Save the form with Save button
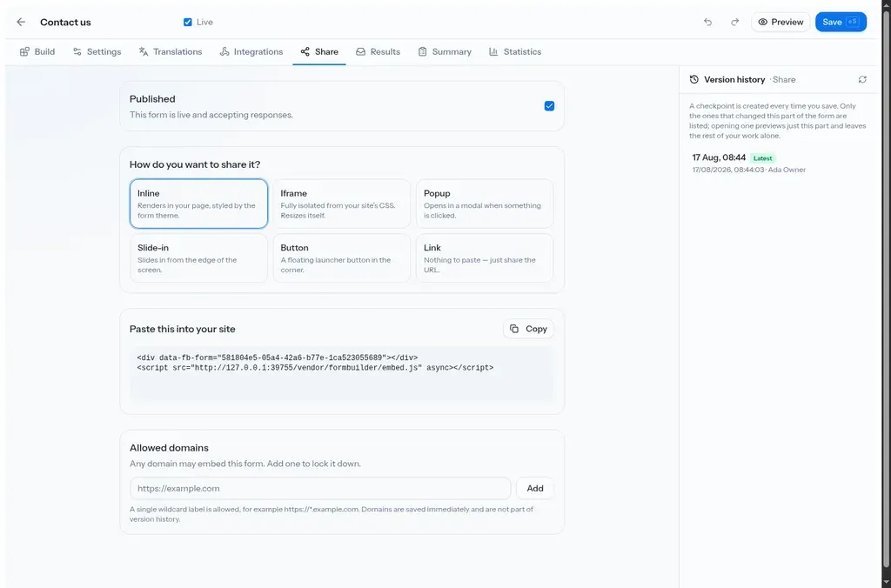Viewport: 891px width, 588px height. 841,22
